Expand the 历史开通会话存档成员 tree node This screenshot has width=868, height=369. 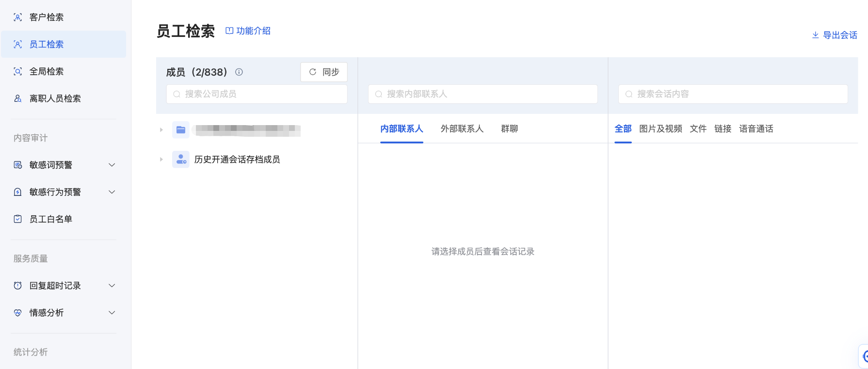coord(161,159)
